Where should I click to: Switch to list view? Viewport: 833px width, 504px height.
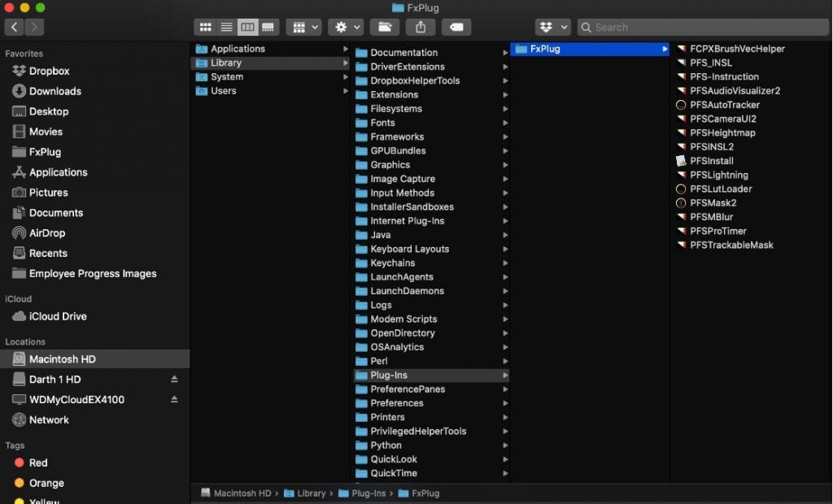pyautogui.click(x=226, y=27)
